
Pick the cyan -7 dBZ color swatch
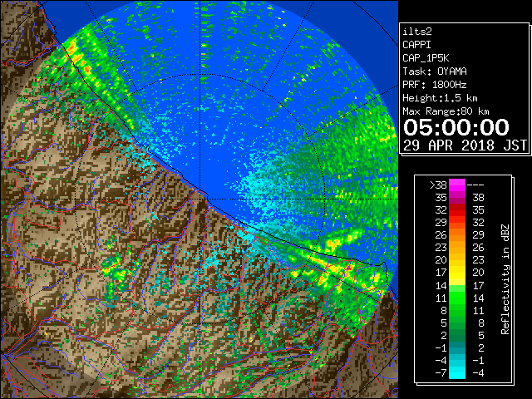coord(457,372)
